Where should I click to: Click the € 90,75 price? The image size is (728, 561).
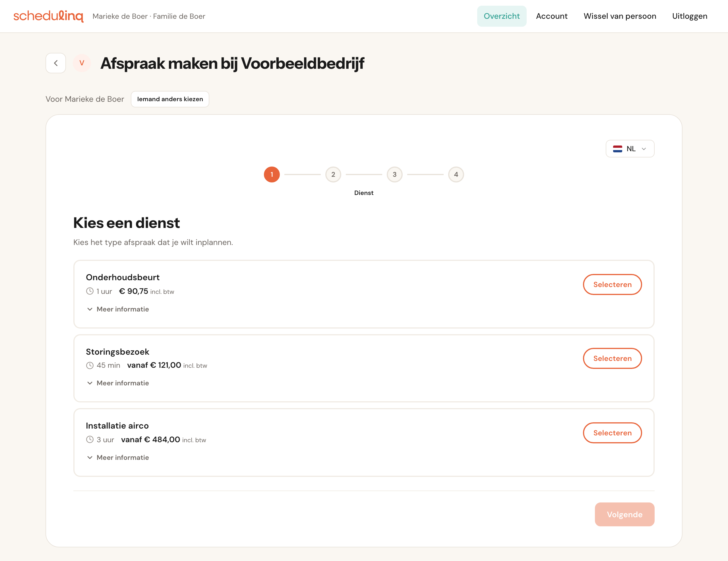click(x=133, y=291)
